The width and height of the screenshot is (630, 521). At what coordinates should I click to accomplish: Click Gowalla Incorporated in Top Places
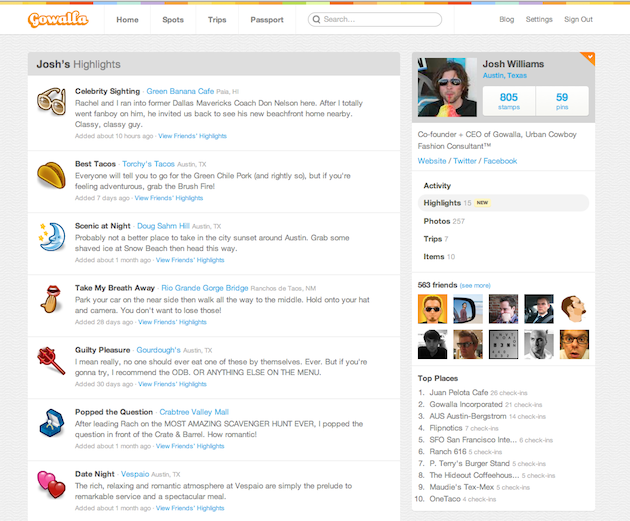coord(466,405)
